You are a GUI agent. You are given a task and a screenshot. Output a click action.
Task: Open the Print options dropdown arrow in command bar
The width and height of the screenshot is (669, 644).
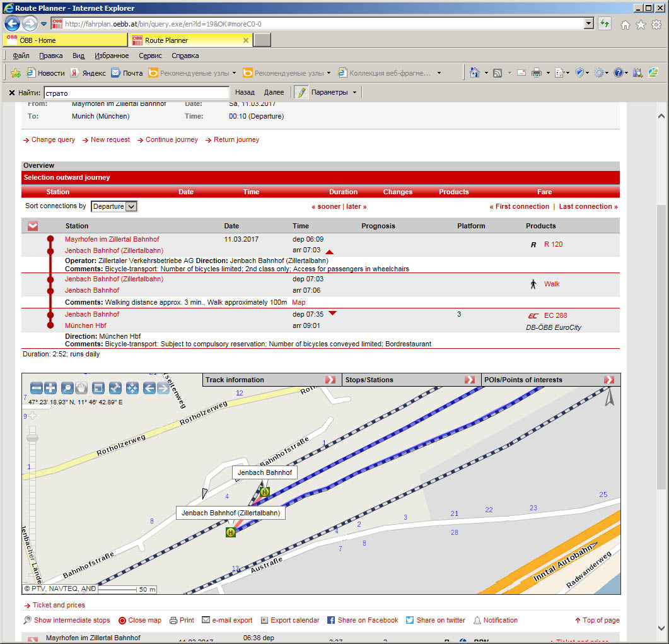tap(548, 73)
